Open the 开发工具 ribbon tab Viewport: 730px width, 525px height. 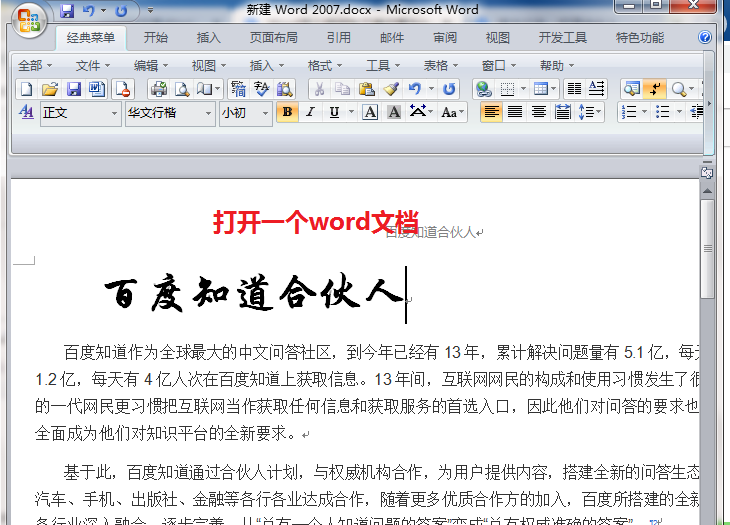(x=562, y=38)
